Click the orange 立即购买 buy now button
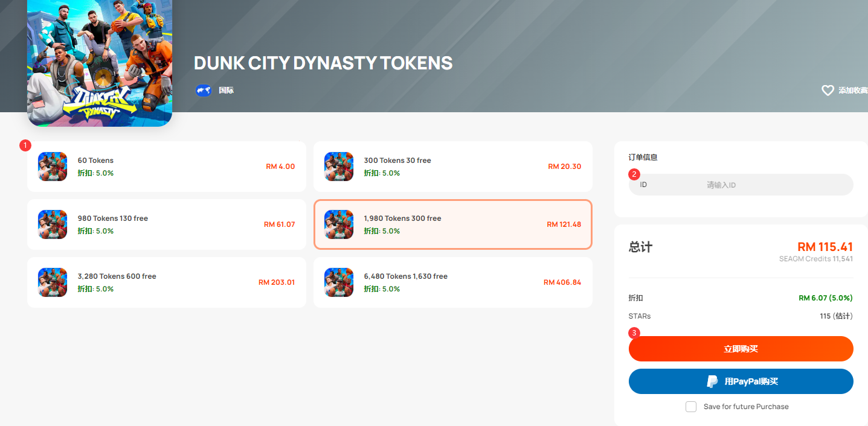The width and height of the screenshot is (868, 426). point(741,349)
